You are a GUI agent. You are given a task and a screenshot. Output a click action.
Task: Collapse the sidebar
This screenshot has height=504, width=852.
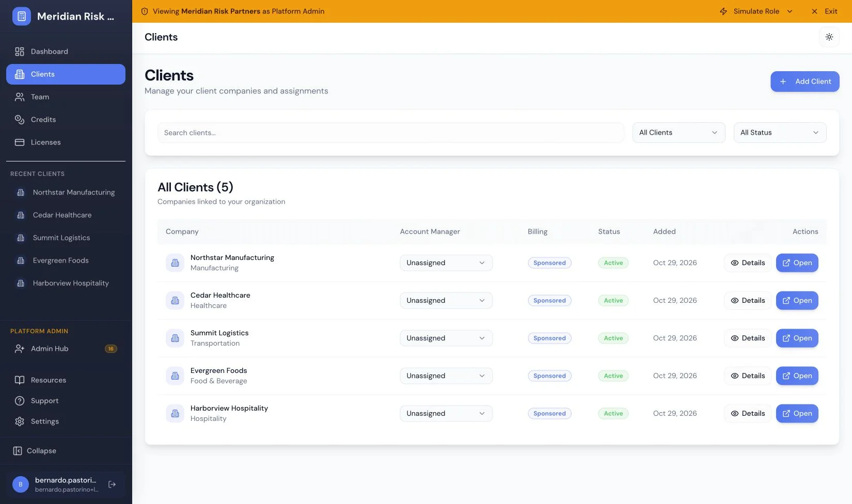pyautogui.click(x=66, y=451)
